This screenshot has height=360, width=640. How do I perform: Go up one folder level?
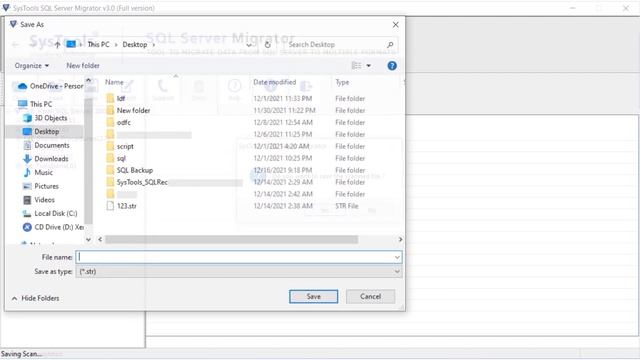[57, 44]
